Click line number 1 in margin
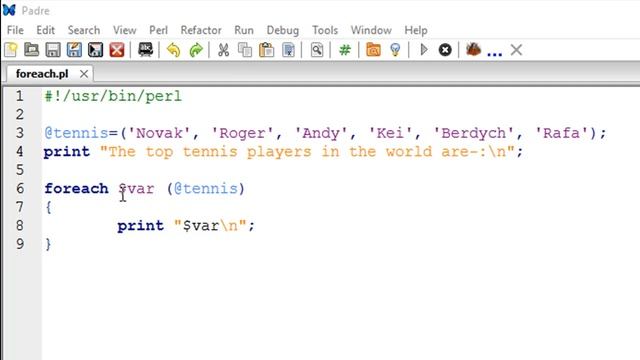The width and height of the screenshot is (640, 360). click(20, 96)
